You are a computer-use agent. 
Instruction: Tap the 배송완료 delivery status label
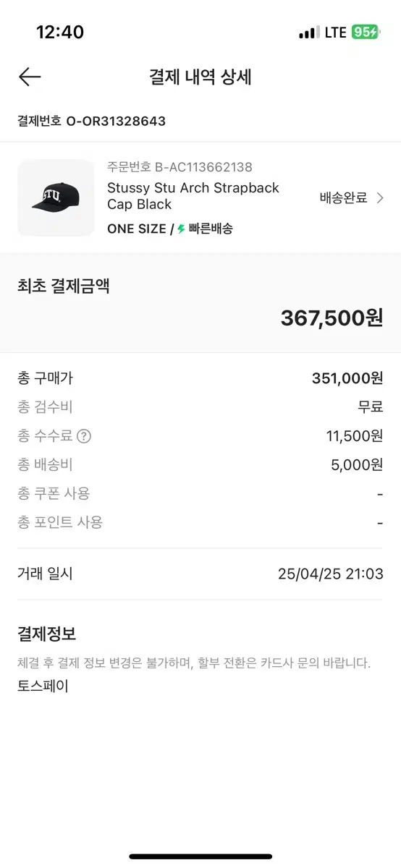coord(344,197)
